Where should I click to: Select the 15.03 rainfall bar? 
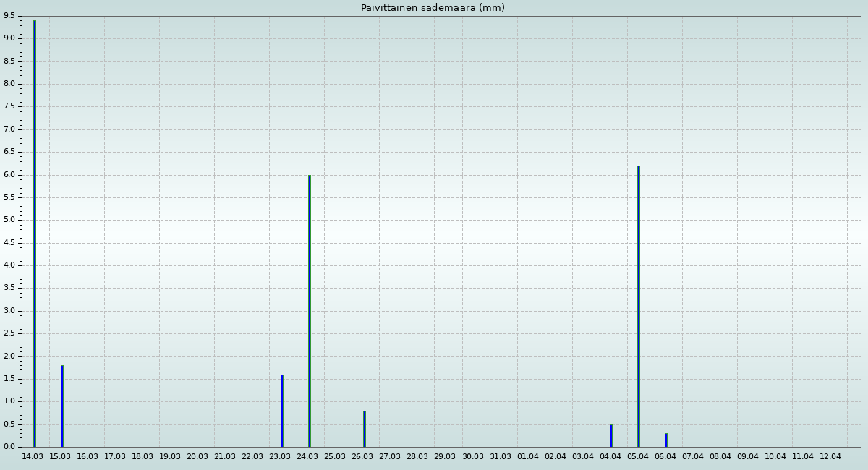click(62, 406)
